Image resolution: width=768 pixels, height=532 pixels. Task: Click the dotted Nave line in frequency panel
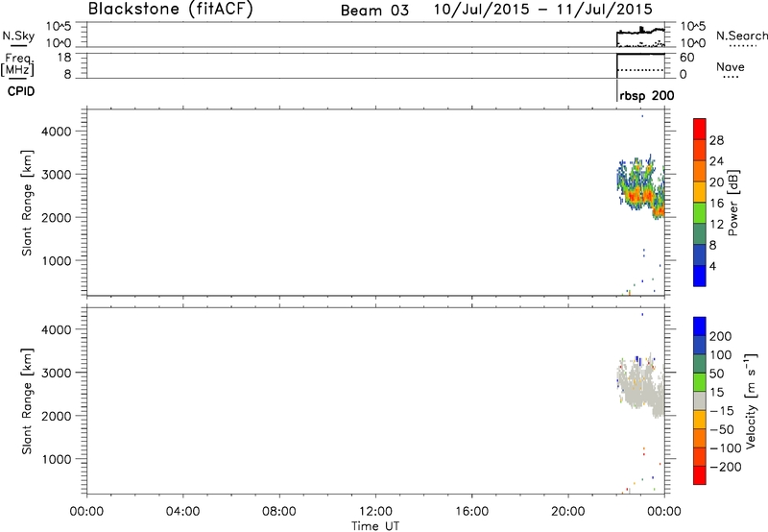[x=640, y=70]
